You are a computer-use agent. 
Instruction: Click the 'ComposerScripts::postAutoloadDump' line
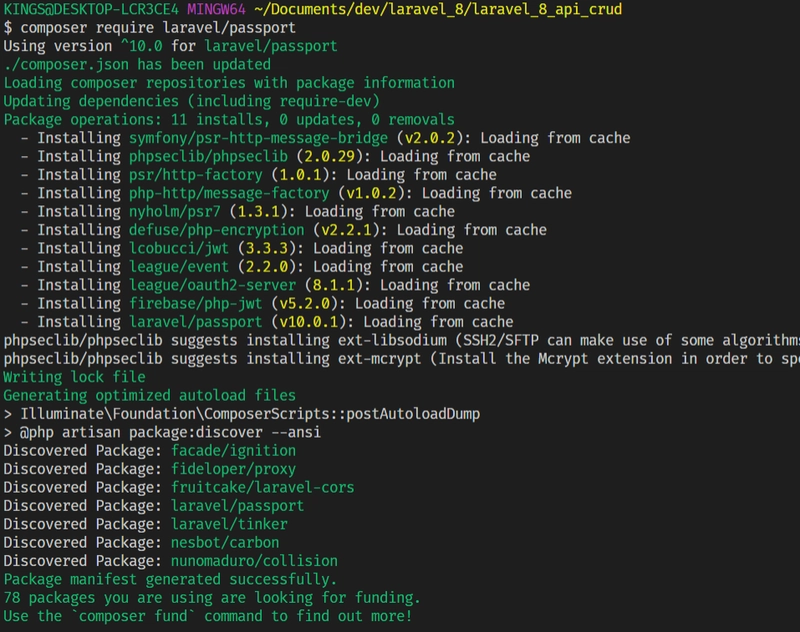click(x=242, y=413)
